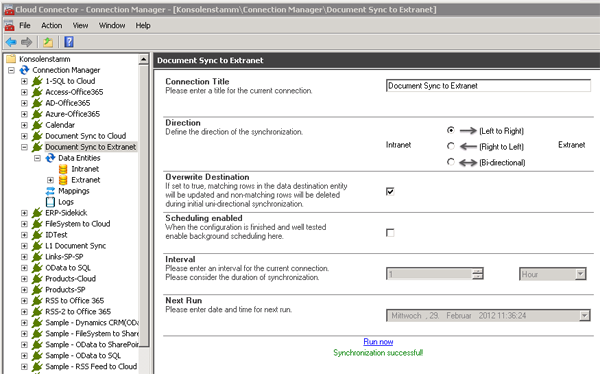The height and width of the screenshot is (374, 600).
Task: Click the Access-Office365 connection icon
Action: click(37, 92)
